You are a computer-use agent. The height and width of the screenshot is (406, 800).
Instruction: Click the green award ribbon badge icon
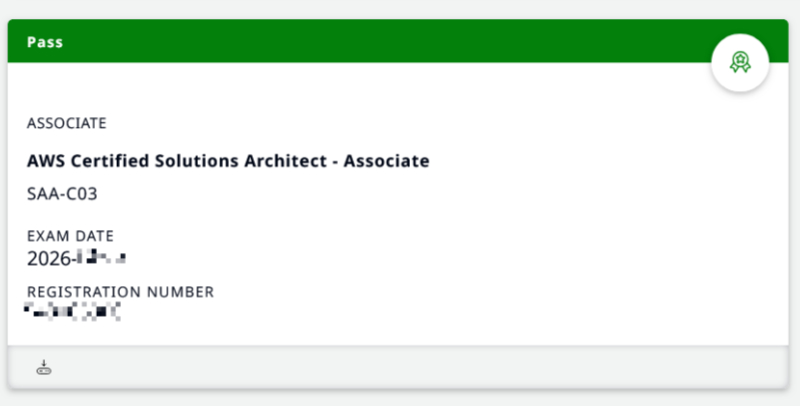point(740,63)
